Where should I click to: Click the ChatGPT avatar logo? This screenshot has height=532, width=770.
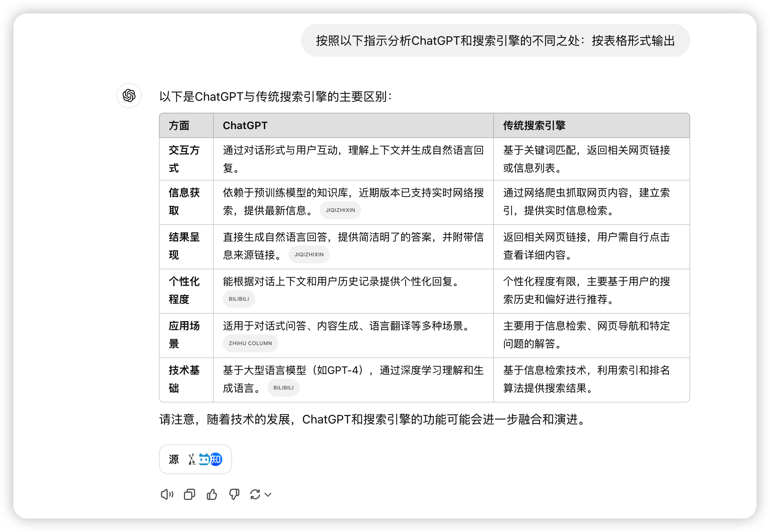[x=129, y=96]
